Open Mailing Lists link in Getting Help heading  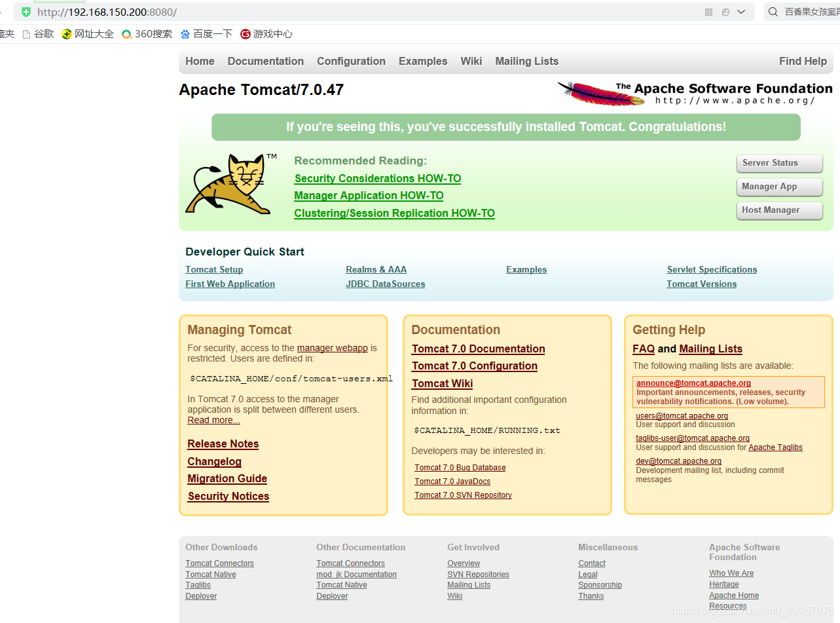click(711, 349)
